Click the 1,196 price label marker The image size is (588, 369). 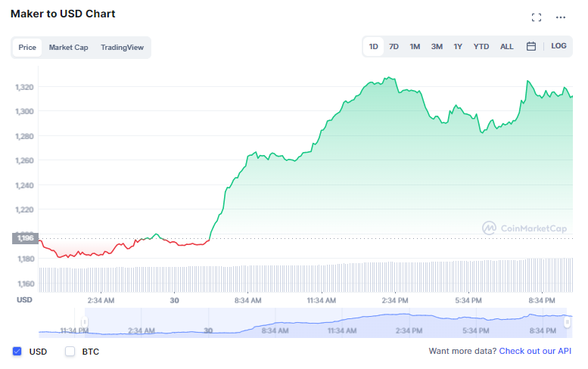pos(25,238)
